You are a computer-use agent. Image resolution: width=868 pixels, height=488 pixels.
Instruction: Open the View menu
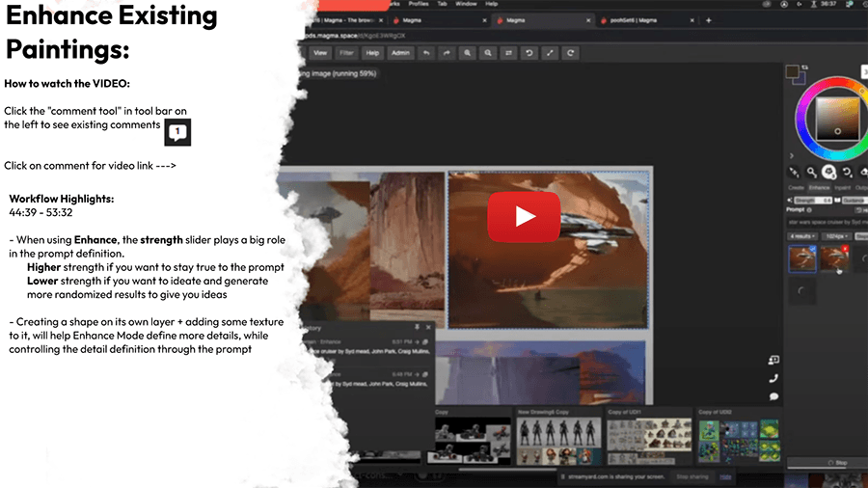click(x=320, y=53)
